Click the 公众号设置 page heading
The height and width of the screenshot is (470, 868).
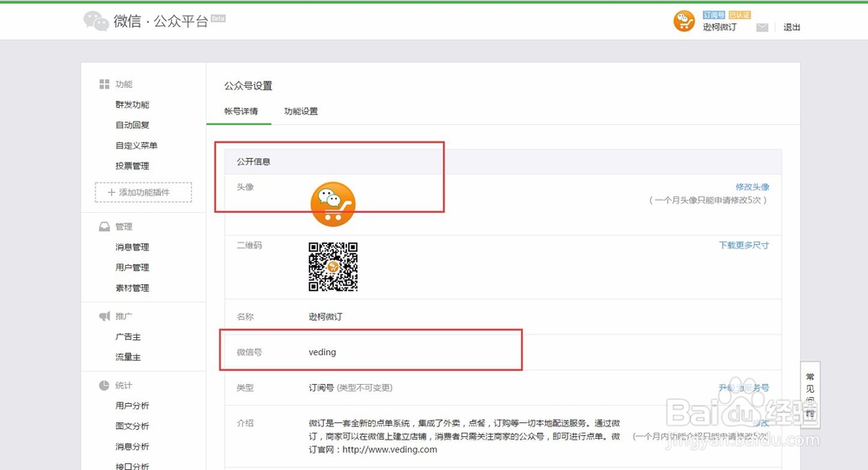click(x=248, y=86)
